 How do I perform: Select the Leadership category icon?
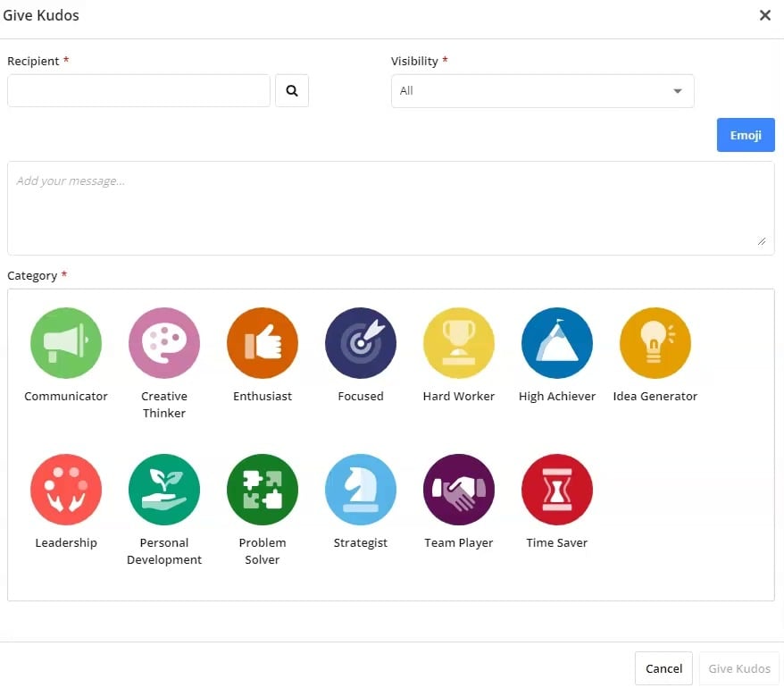coord(66,490)
